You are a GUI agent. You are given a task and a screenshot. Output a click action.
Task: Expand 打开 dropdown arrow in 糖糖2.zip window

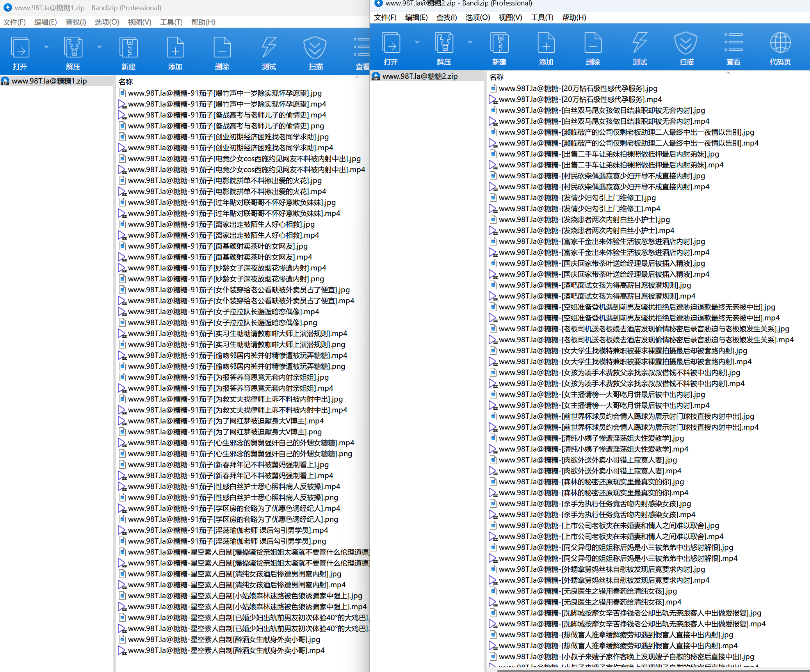417,42
